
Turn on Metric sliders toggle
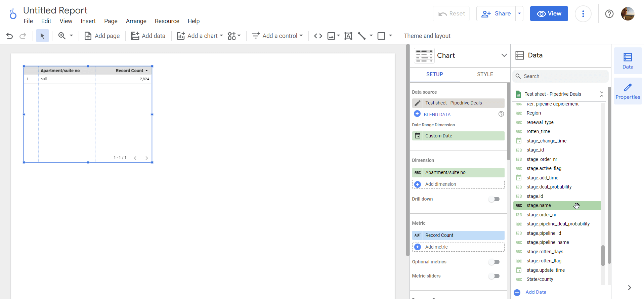tap(494, 276)
